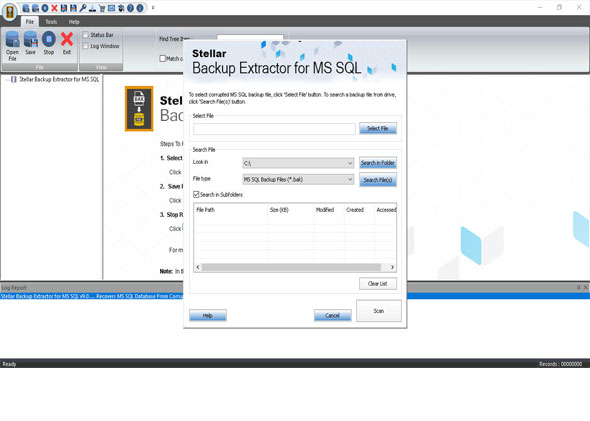
Task: Sort by the Modified column header
Action: pyautogui.click(x=329, y=210)
